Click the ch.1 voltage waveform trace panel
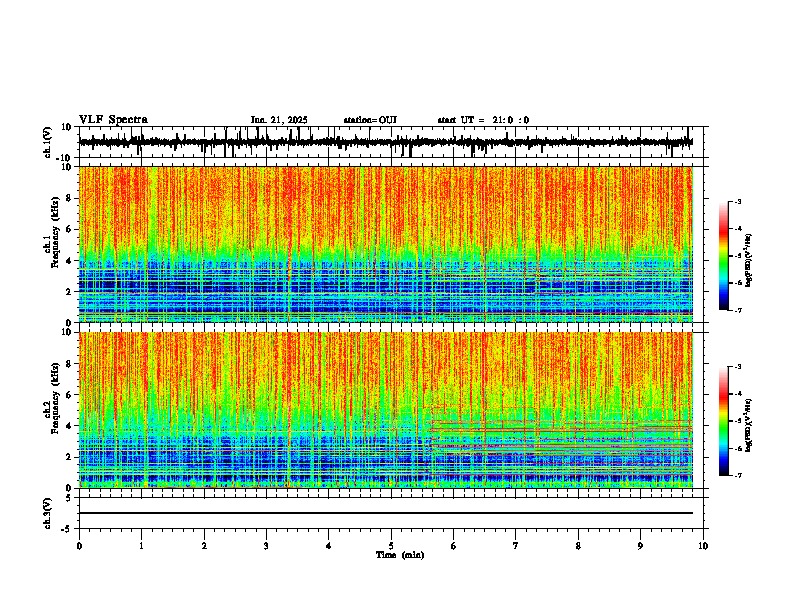792x612 pixels. (x=391, y=142)
